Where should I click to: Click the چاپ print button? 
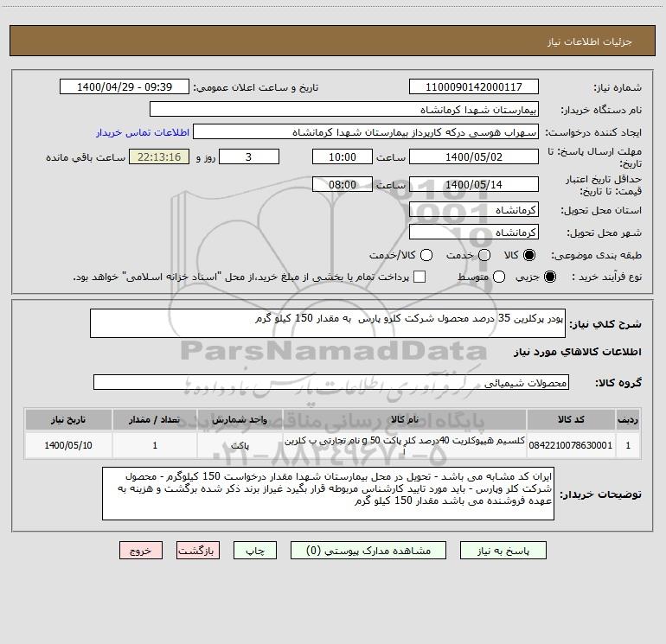point(255,551)
